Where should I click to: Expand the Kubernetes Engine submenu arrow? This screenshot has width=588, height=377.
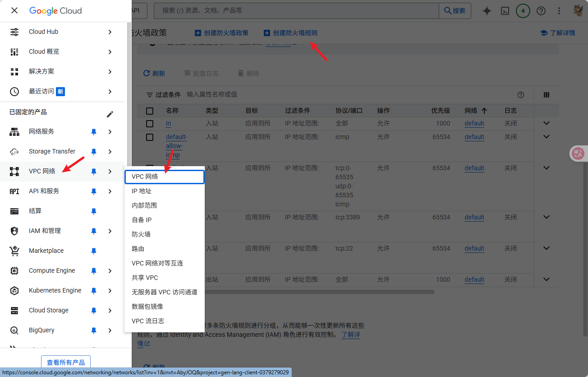pyautogui.click(x=110, y=291)
